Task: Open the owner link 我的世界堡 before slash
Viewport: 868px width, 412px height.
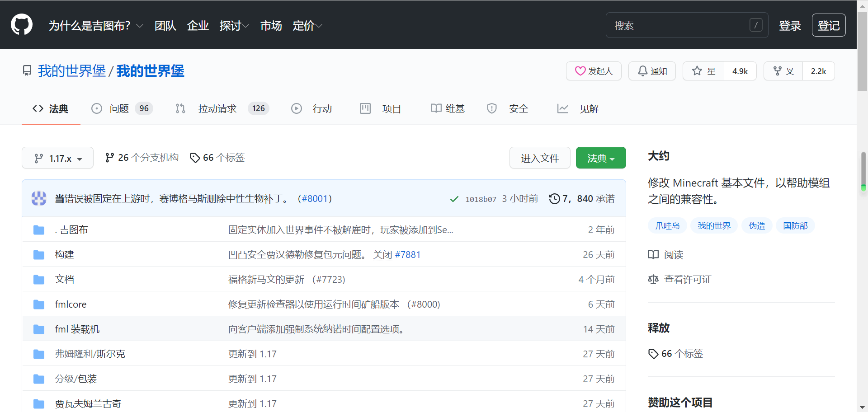Action: click(x=72, y=71)
